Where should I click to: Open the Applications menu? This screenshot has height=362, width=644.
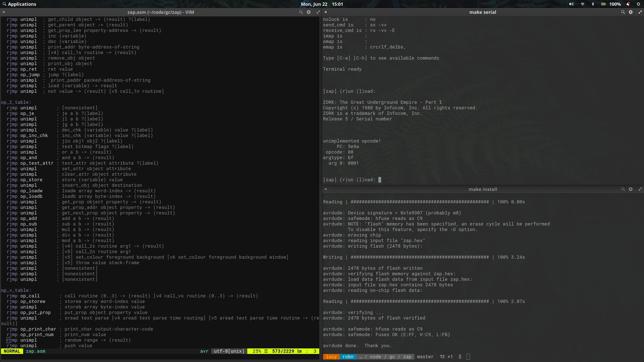[x=19, y=4]
